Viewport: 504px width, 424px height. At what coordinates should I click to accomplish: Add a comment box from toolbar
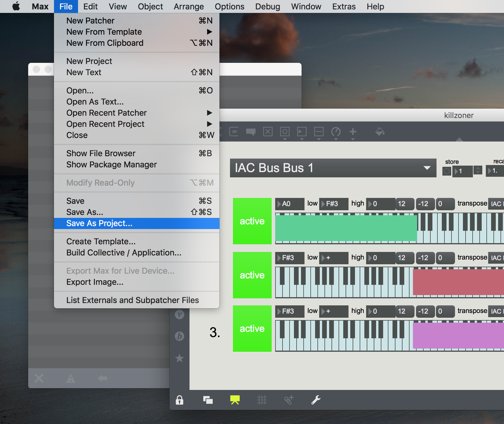(x=251, y=132)
